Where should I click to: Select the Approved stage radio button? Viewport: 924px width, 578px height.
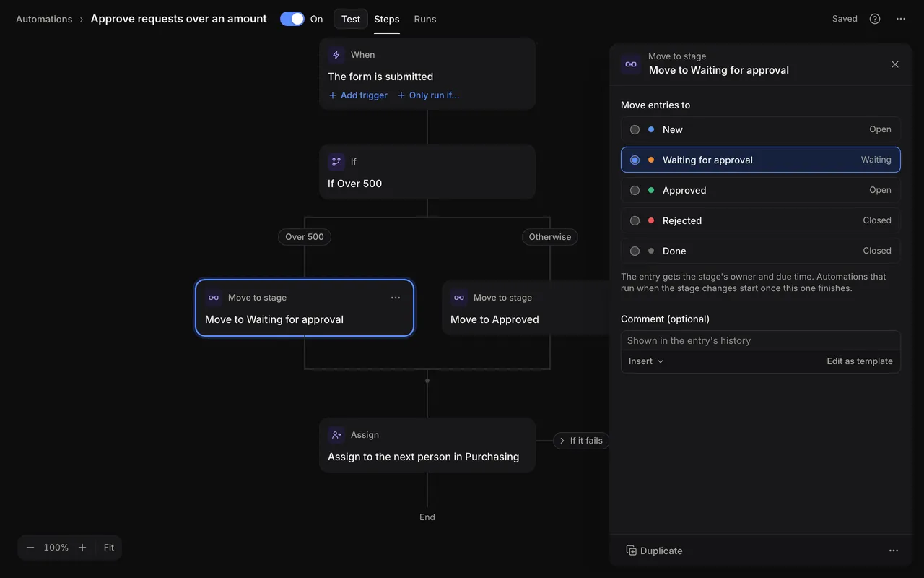pos(635,191)
